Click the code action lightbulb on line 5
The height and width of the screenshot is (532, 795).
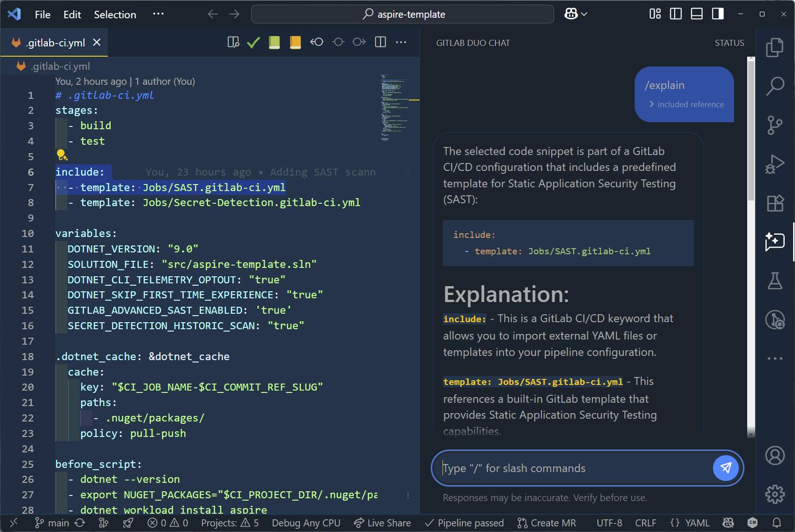tap(62, 155)
